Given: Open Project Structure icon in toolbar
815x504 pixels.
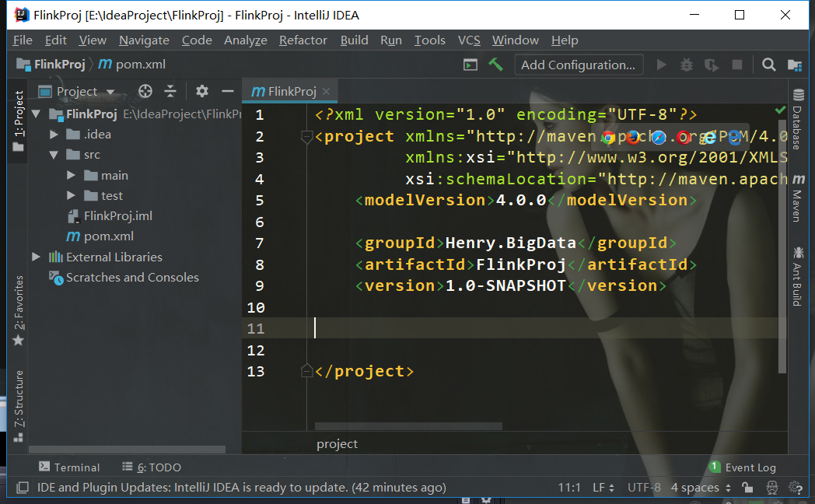Looking at the screenshot, I should coord(794,65).
